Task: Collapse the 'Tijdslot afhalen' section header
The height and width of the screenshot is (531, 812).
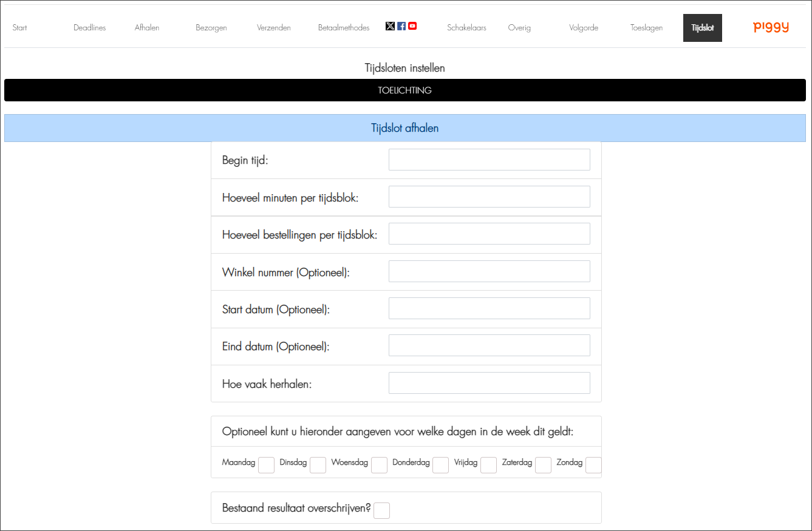Action: point(405,128)
